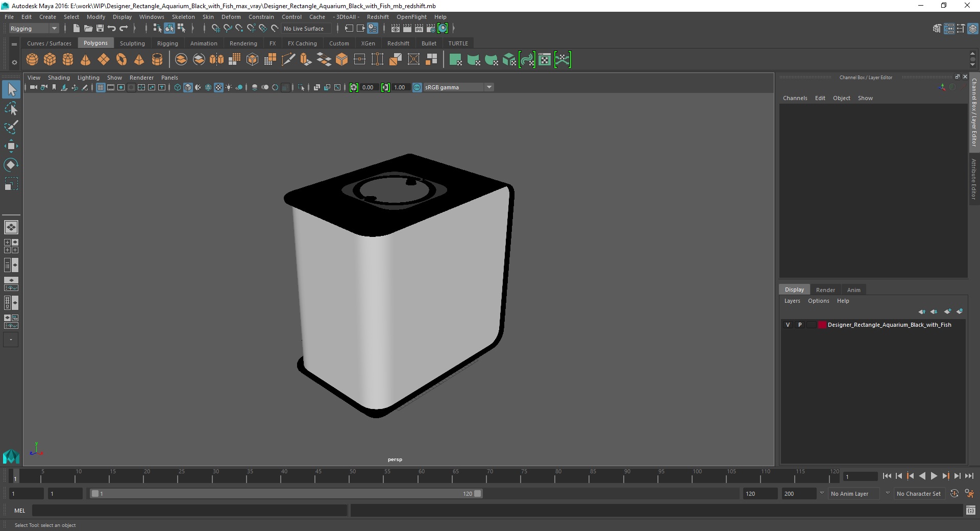Viewport: 980px width, 531px height.
Task: Click No Live Surface field
Action: 305,29
